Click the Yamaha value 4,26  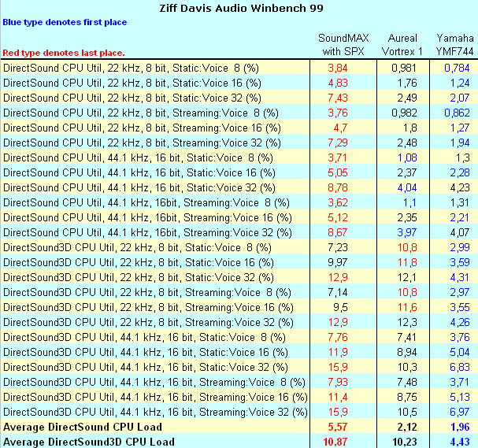click(x=460, y=322)
